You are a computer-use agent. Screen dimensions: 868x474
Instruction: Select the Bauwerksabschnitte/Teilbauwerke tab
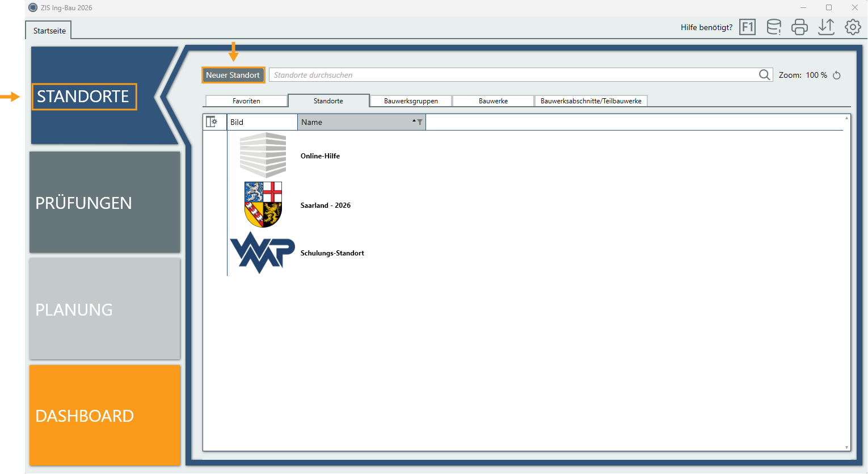coord(591,101)
